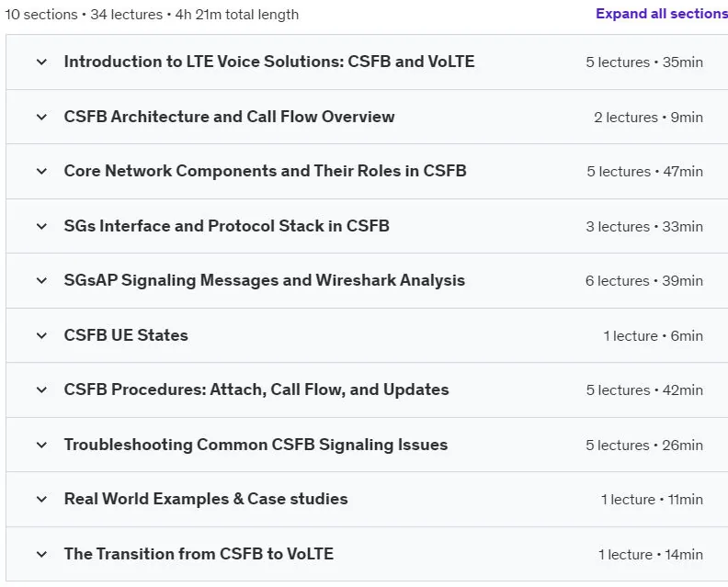Click chevron beside CSFB Procedures section
Image resolution: width=728 pixels, height=587 pixels.
pyautogui.click(x=41, y=389)
